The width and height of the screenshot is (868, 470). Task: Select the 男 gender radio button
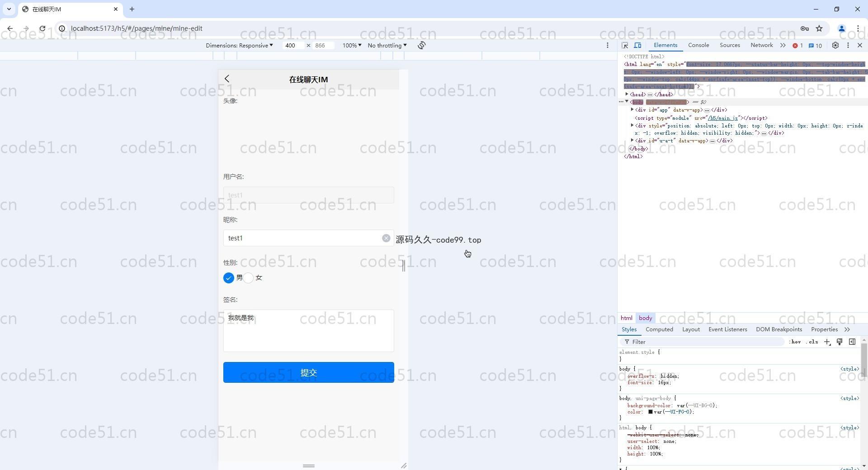click(x=229, y=278)
